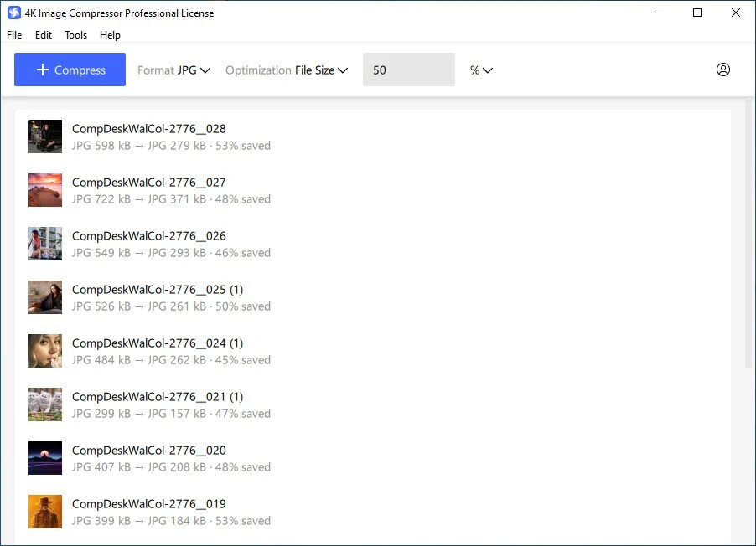
Task: Click the 4K Image Compressor app icon
Action: (x=14, y=13)
